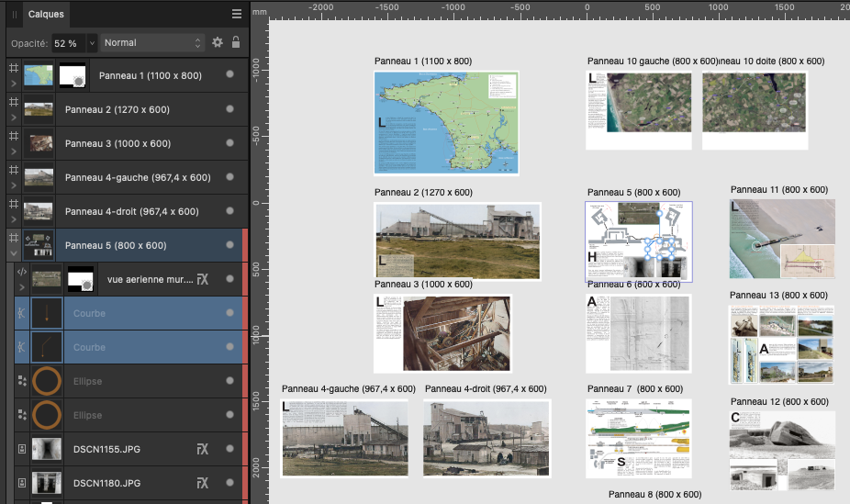This screenshot has width=850, height=504.
Task: Hide the Panneau 4-gauche layer
Action: pos(229,177)
